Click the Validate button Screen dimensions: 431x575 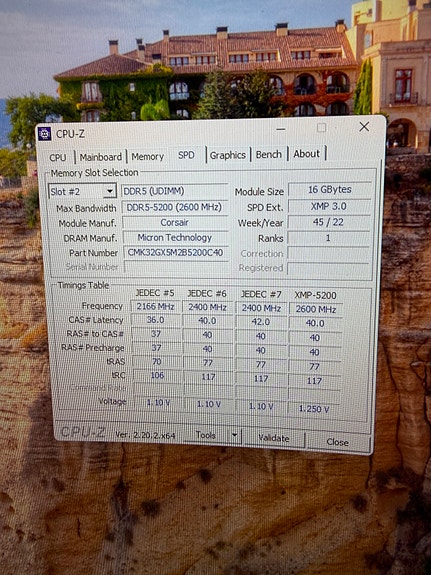coord(274,438)
